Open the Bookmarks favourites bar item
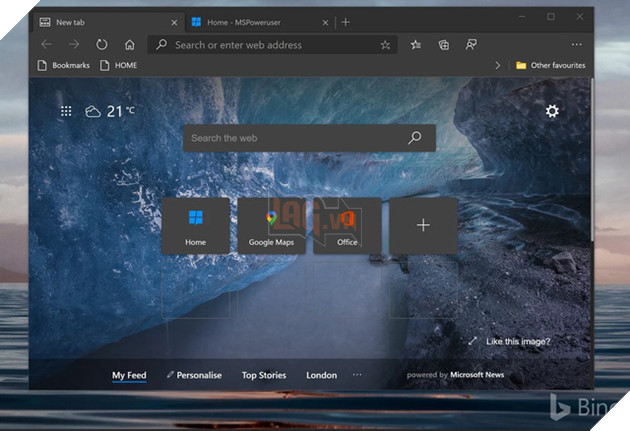 [x=63, y=65]
